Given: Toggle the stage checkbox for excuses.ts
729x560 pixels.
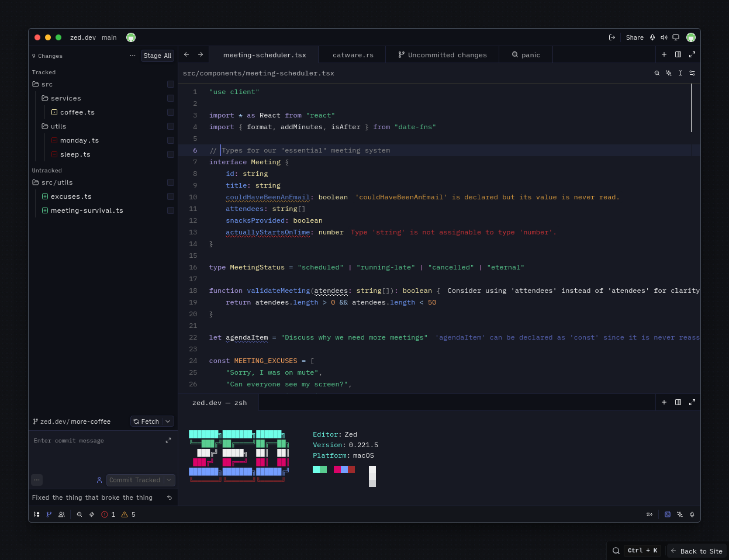Looking at the screenshot, I should tap(170, 196).
